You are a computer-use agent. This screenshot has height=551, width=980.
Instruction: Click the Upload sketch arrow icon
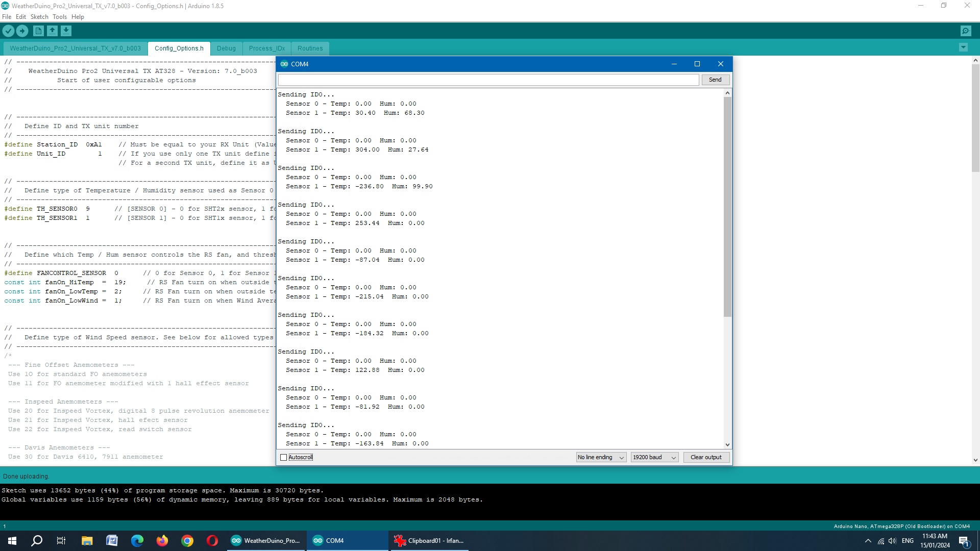[x=22, y=31]
